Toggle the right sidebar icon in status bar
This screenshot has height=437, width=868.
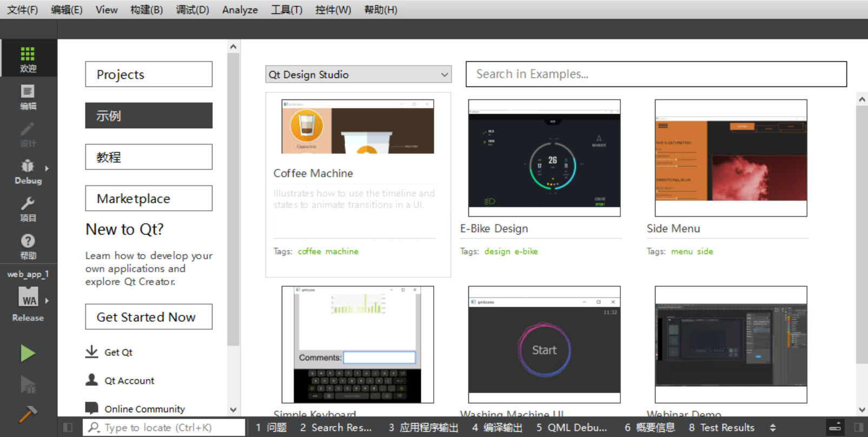[858, 427]
